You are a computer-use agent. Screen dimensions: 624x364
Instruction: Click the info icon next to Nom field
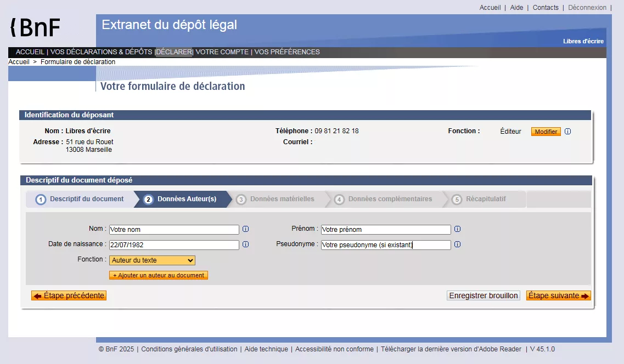point(245,229)
